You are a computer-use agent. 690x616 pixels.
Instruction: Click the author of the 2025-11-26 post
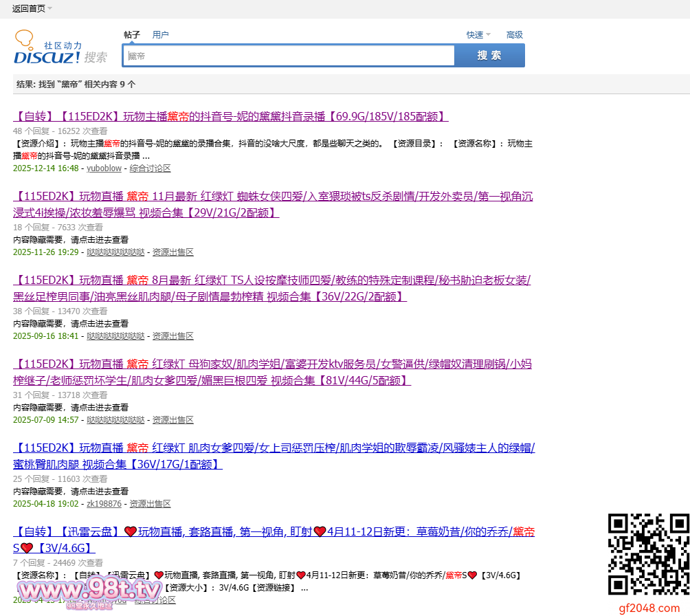pos(115,252)
